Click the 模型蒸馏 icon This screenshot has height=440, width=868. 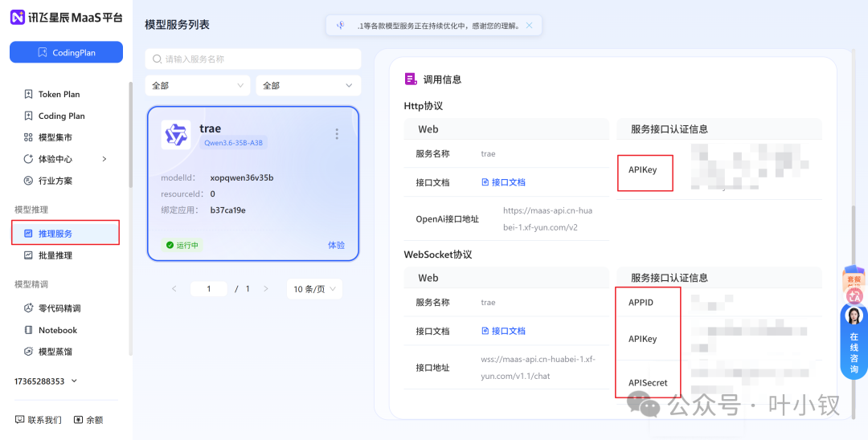point(28,352)
